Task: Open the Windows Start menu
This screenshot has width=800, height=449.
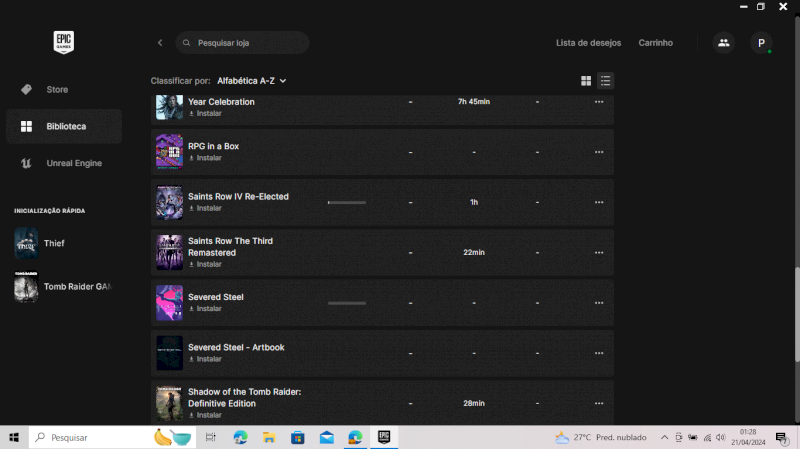Action: [14, 437]
